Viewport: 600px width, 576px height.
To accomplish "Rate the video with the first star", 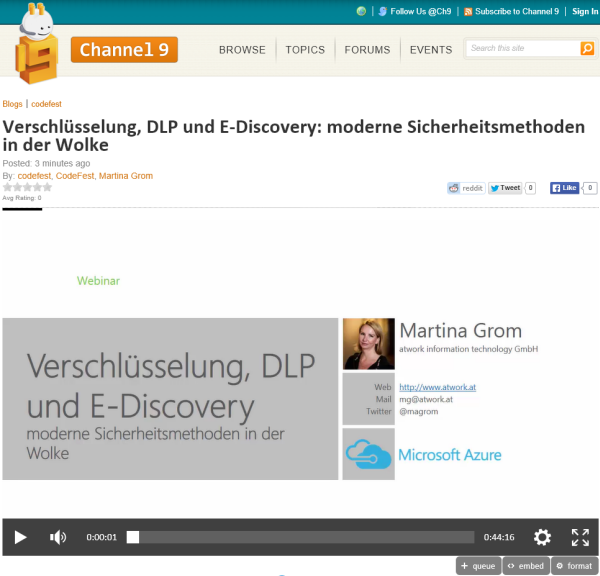I will [x=7, y=187].
